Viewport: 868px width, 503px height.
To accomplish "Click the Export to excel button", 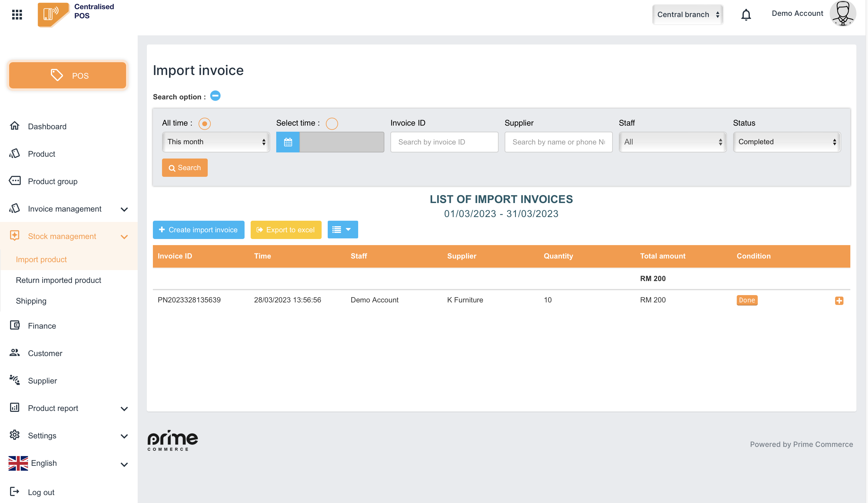I will tap(286, 230).
